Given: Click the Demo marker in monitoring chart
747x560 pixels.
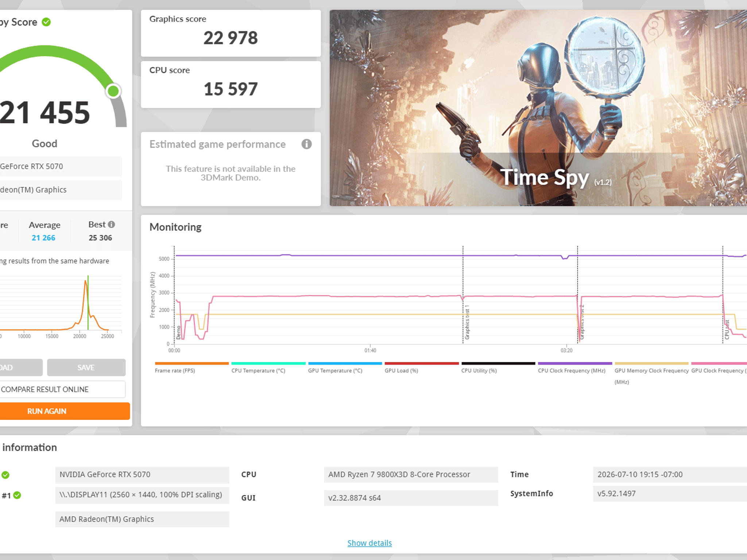Looking at the screenshot, I should 178,332.
